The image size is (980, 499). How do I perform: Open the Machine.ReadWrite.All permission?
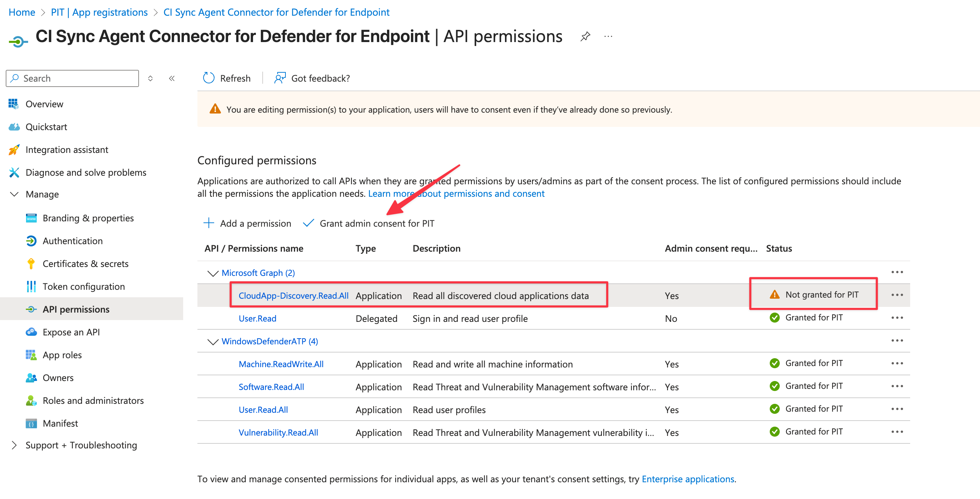coord(281,364)
